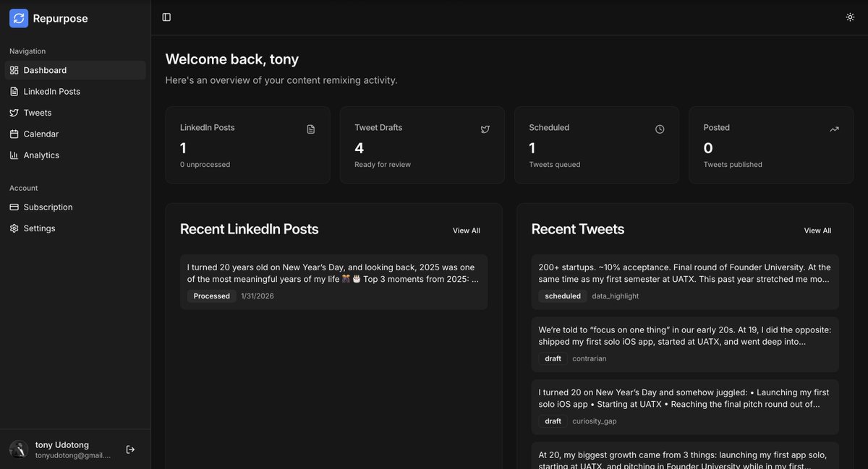Click 'Tweets queued' text
The height and width of the screenshot is (469, 868).
point(555,165)
